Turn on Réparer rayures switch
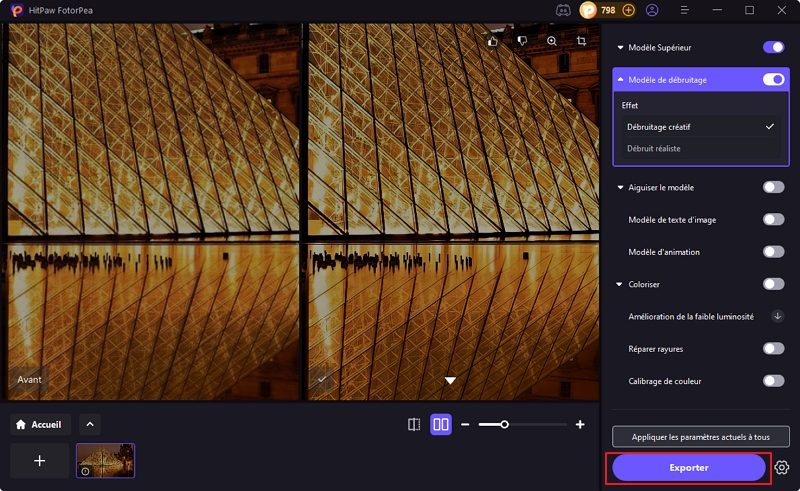Image resolution: width=800 pixels, height=491 pixels. (x=773, y=348)
